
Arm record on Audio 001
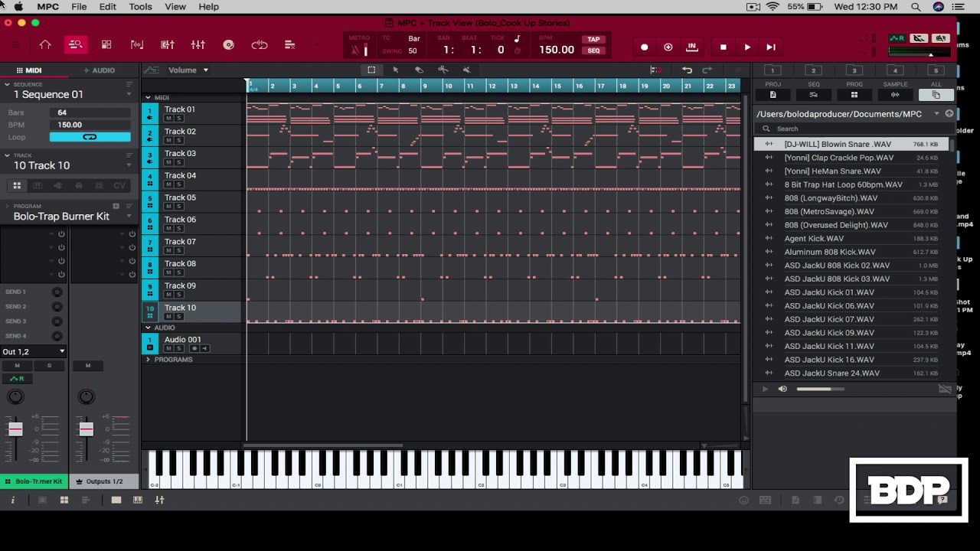coord(194,348)
